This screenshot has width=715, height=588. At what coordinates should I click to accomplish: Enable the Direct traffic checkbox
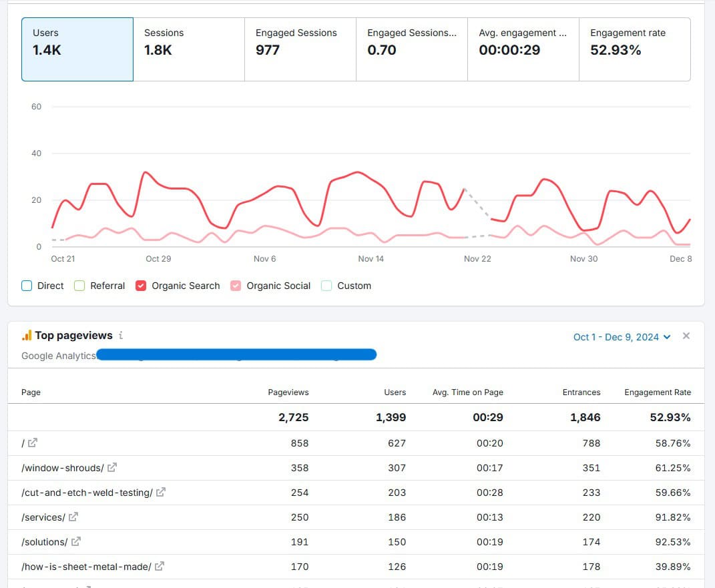pyautogui.click(x=27, y=286)
